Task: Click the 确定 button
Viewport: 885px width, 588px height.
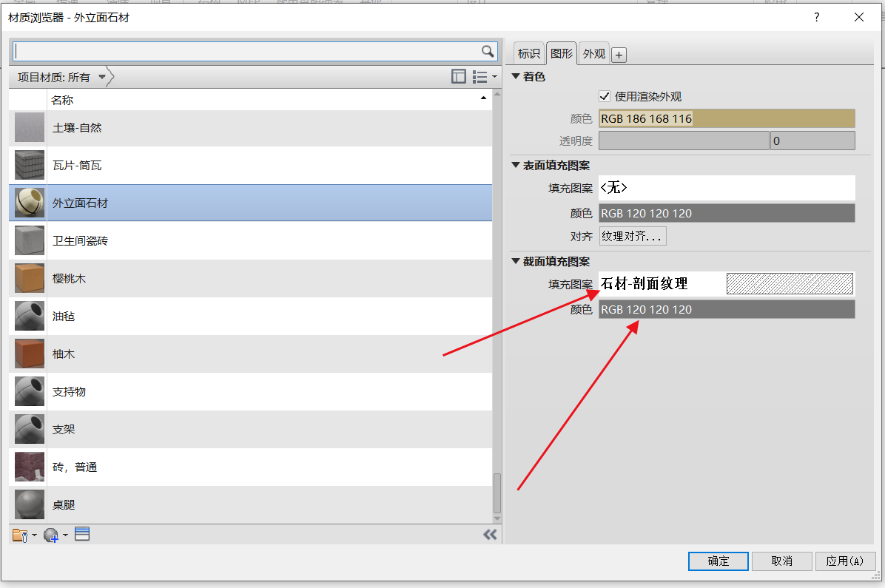Action: click(718, 561)
